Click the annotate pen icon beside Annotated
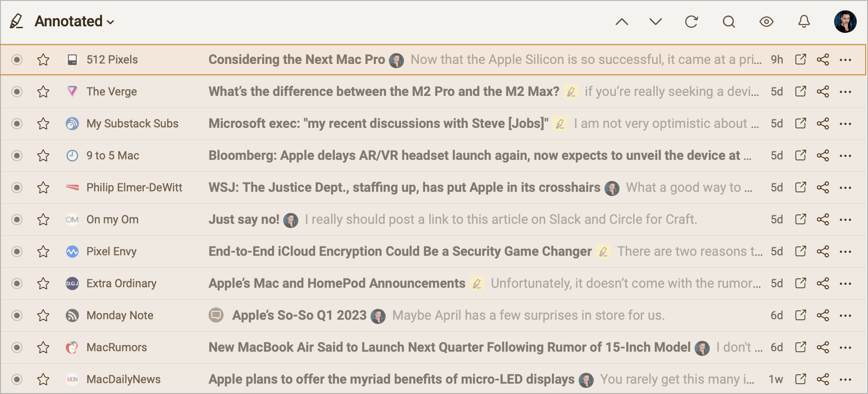 coord(17,21)
